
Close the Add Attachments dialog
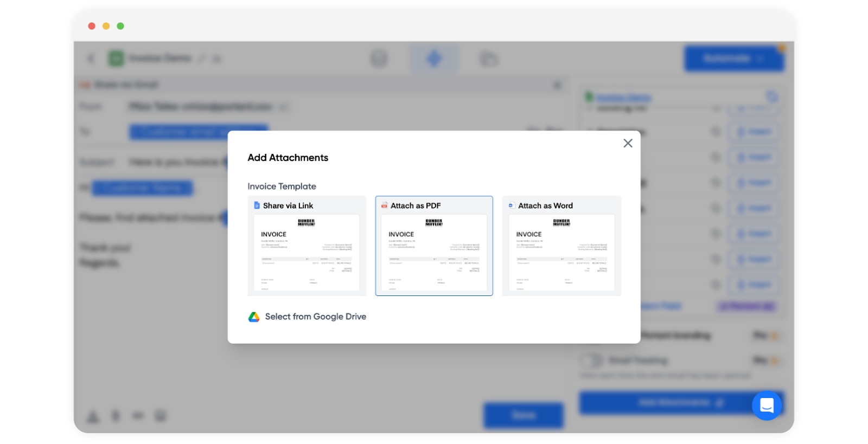(x=628, y=143)
